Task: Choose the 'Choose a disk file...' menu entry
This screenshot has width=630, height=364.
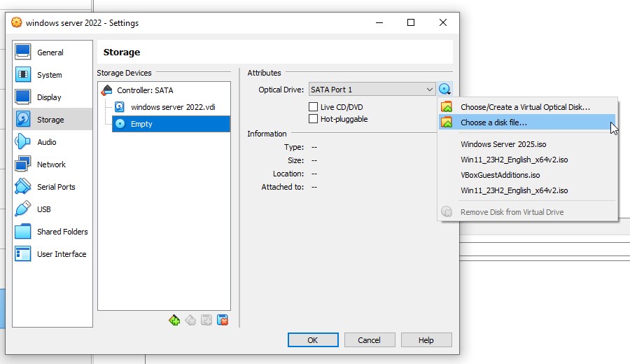Action: (x=493, y=122)
